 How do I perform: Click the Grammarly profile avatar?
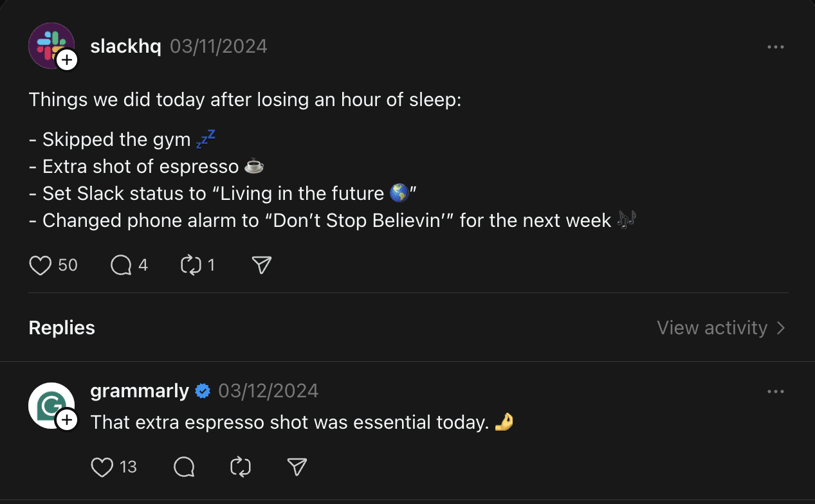[49, 404]
